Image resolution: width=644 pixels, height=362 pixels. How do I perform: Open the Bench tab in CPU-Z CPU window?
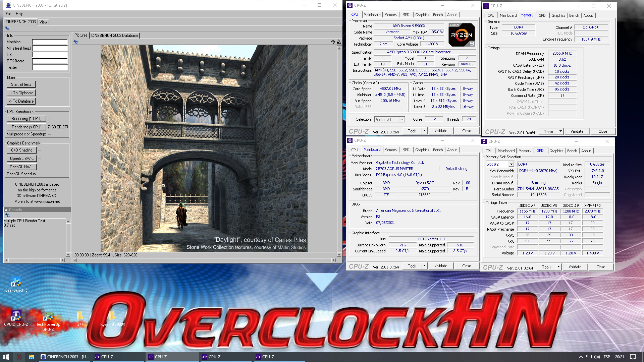pos(438,15)
